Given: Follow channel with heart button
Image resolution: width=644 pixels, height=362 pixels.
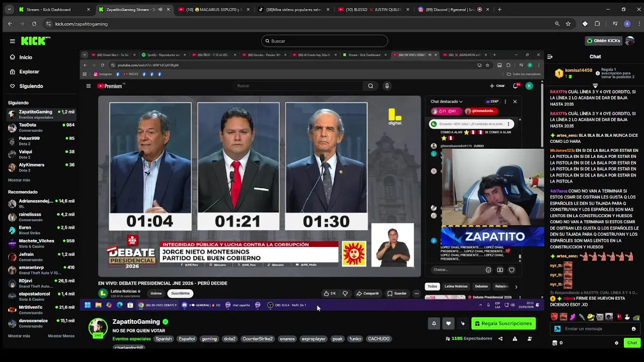Looking at the screenshot, I should click(448, 323).
